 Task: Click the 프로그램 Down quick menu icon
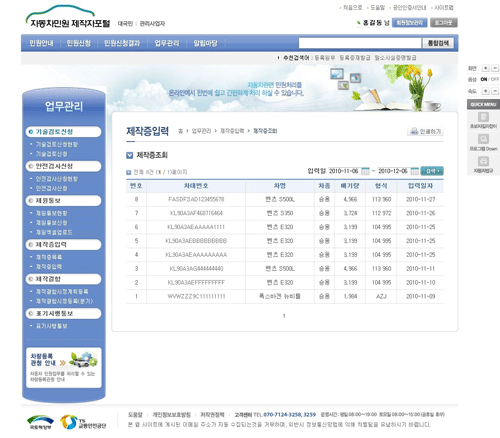coord(483,139)
